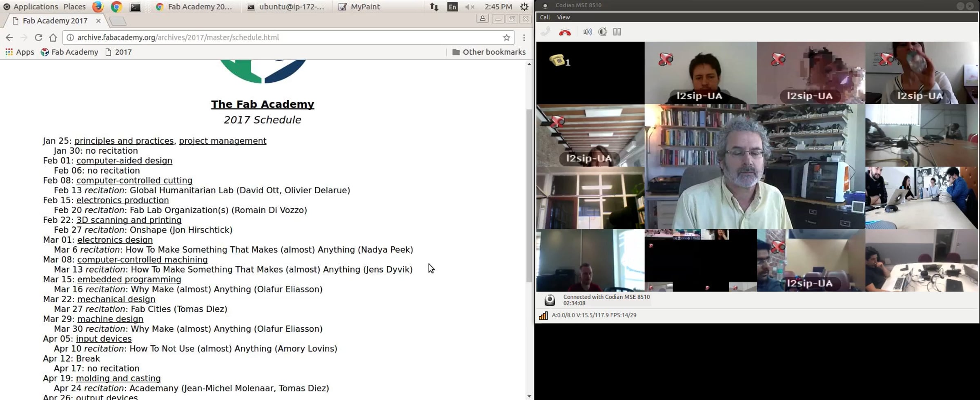
Task: Open the machine design link
Action: coord(110,319)
